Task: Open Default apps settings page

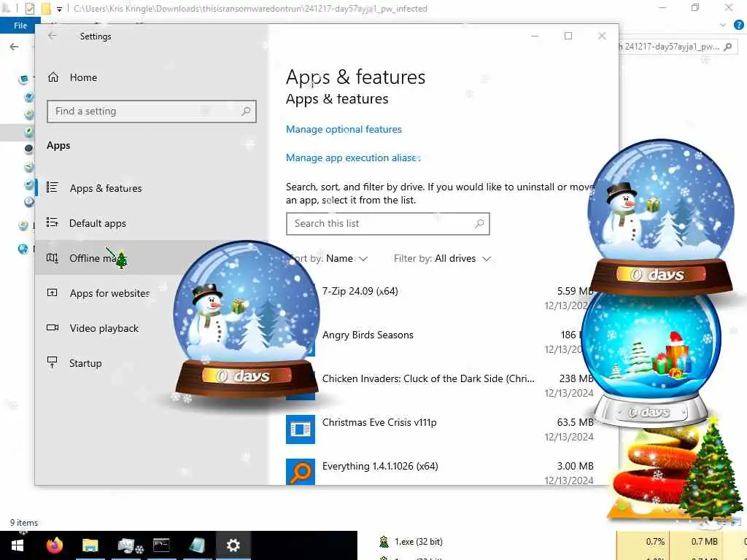Action: coord(98,223)
